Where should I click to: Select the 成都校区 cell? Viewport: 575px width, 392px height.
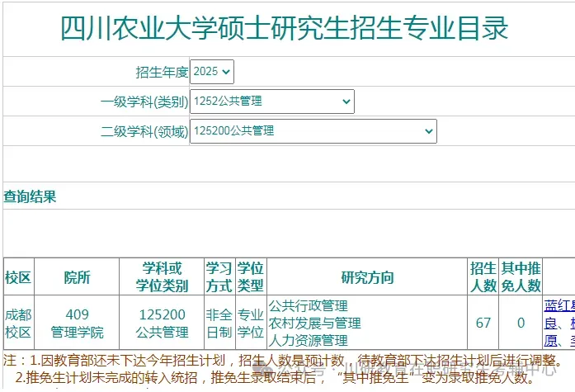(19, 323)
